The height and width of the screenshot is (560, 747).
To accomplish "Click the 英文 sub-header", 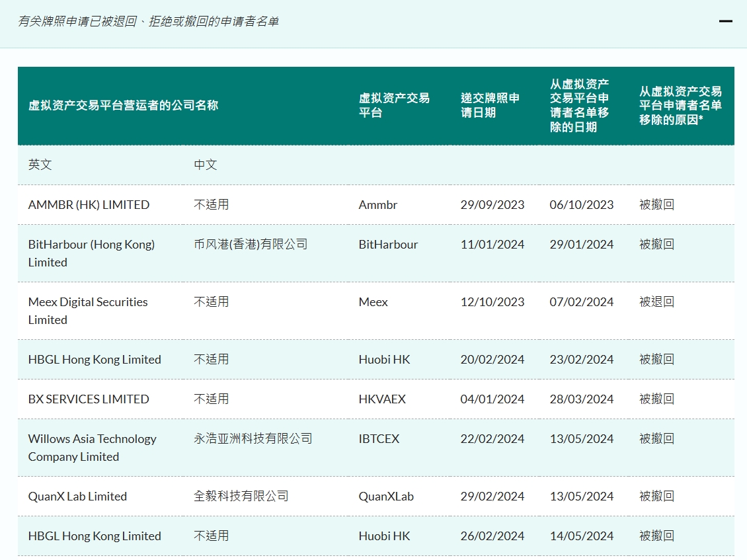I will pyautogui.click(x=40, y=165).
